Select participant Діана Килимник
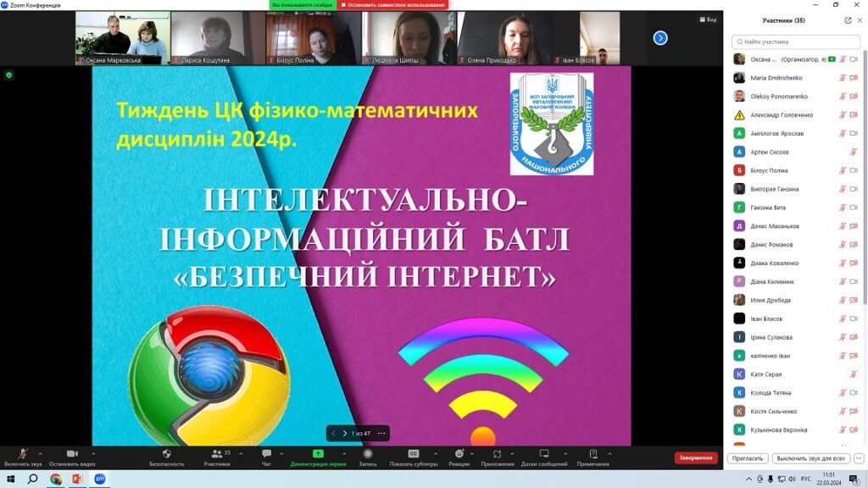The width and height of the screenshot is (868, 488). click(x=795, y=281)
